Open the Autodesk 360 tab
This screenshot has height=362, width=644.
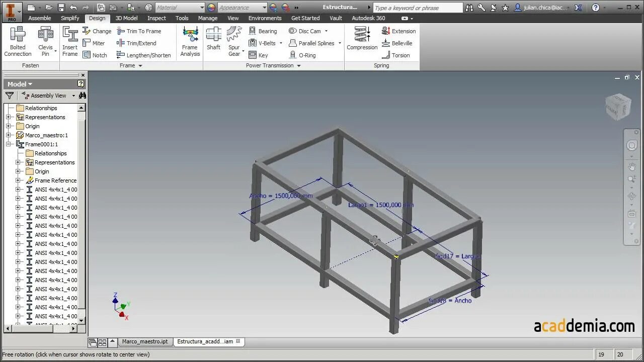368,18
